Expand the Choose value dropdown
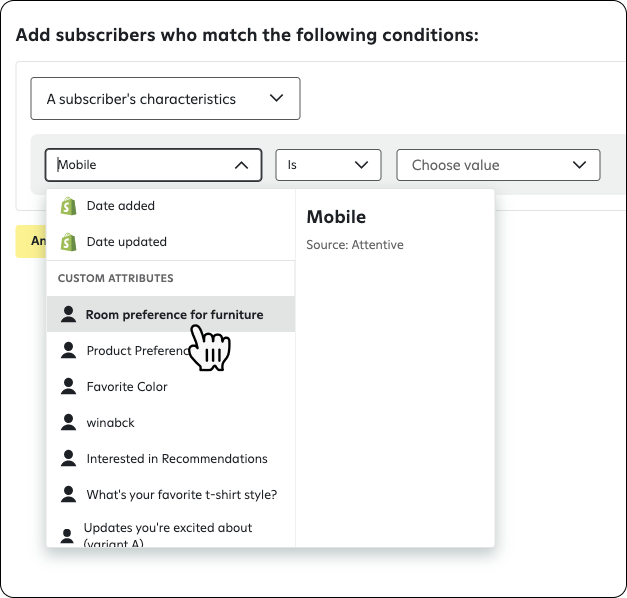The image size is (627, 598). point(498,165)
